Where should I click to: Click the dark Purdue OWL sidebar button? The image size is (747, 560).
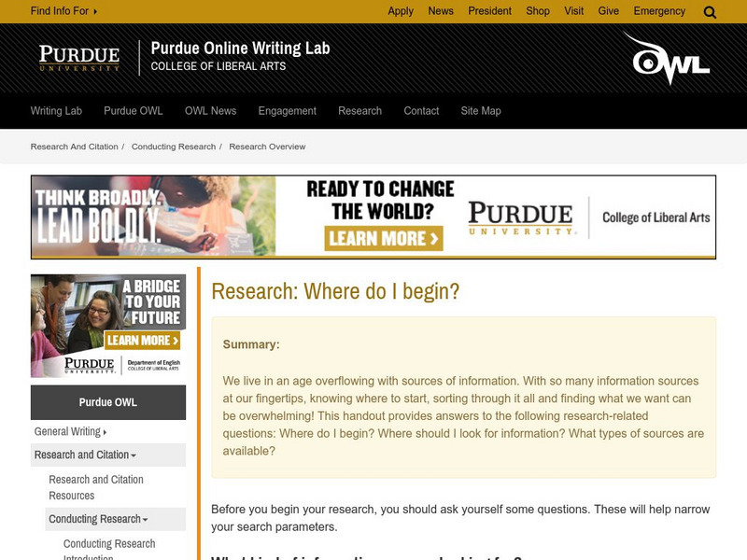(x=108, y=402)
